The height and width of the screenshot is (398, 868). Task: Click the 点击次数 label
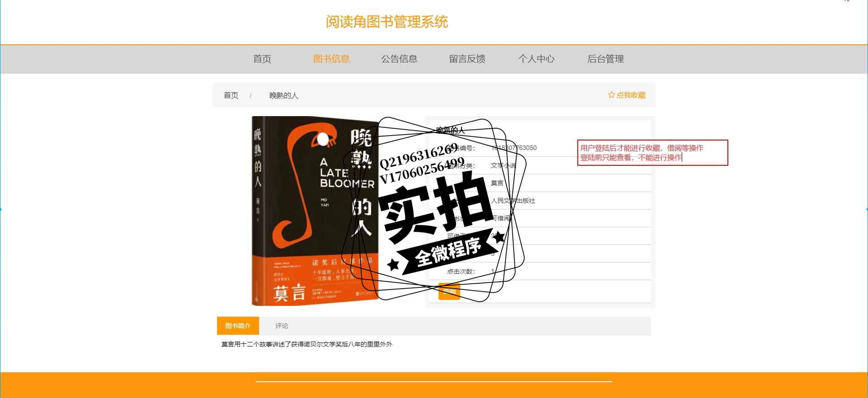[x=461, y=272]
